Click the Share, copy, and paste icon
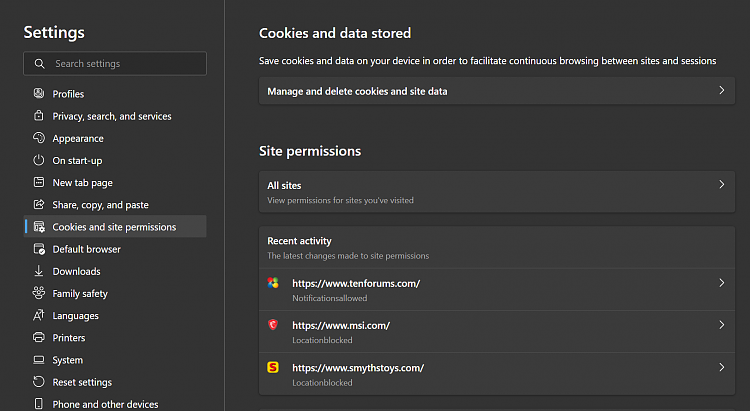This screenshot has height=411, width=750. [39, 204]
